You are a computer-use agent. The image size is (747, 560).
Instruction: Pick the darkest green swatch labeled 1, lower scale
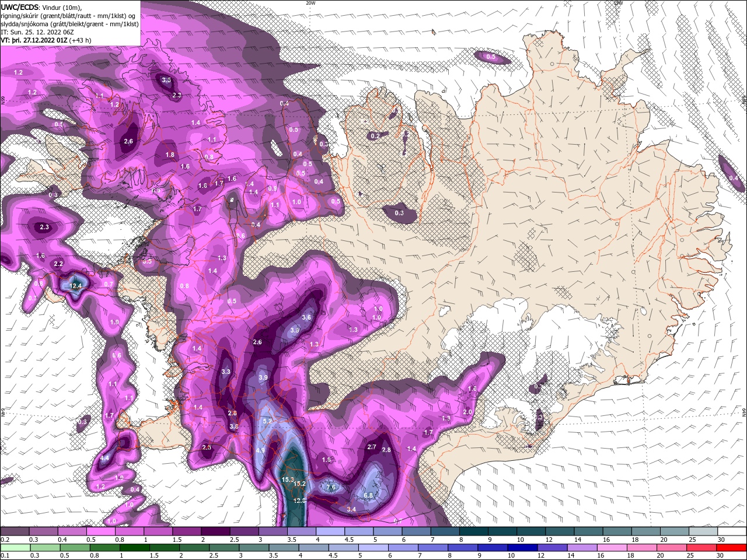[135, 548]
